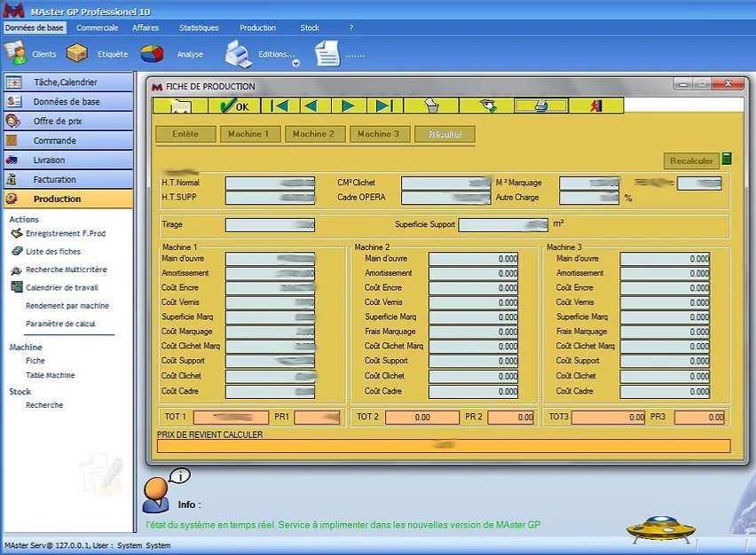Open the Statistiques menu
The width and height of the screenshot is (756, 555).
pos(199,27)
